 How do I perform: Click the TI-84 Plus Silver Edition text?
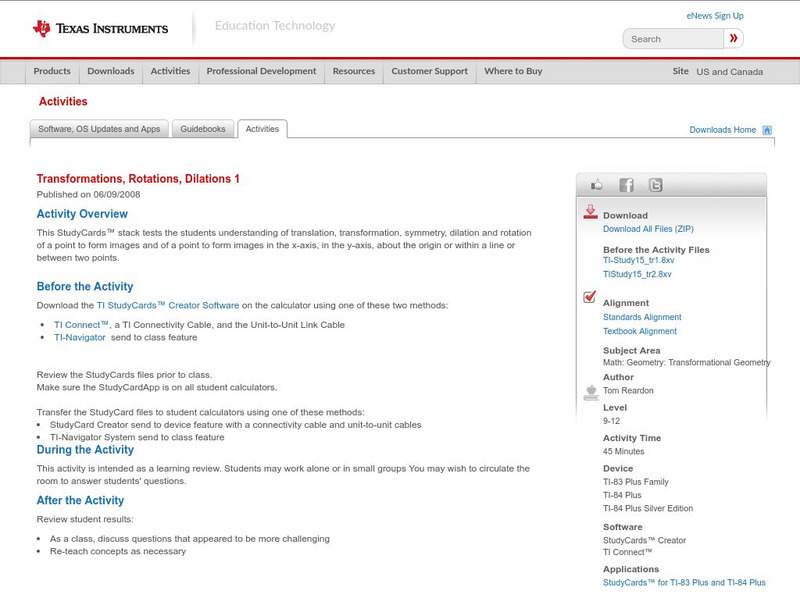click(x=648, y=508)
